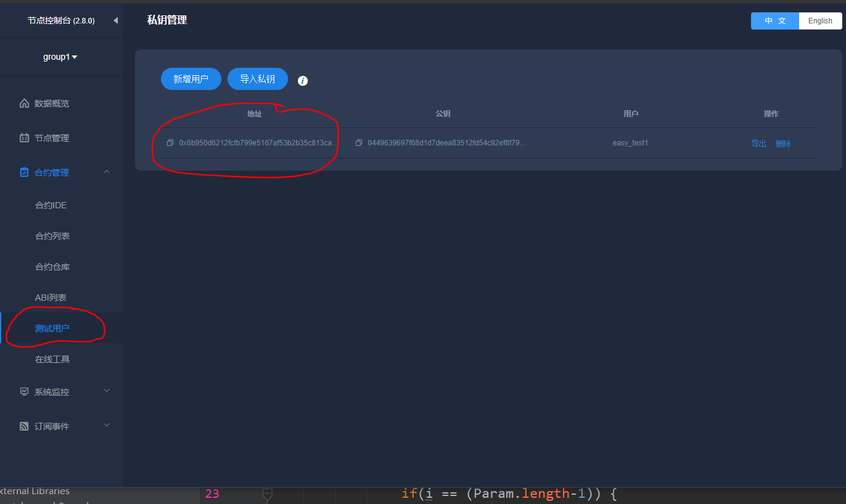The width and height of the screenshot is (846, 504).
Task: Click the 新增用户 button
Action: pos(191,79)
